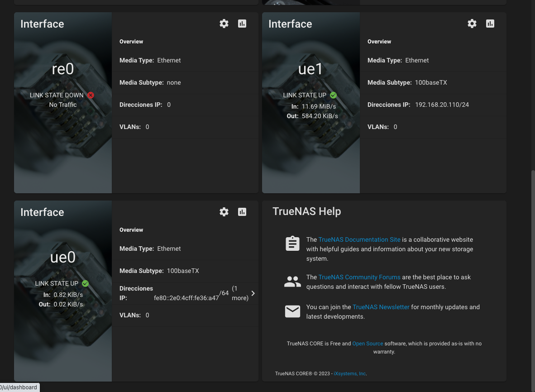Click the VLANs 0 row on ue0
Viewport: 535px width, 392px height.
(x=185, y=315)
